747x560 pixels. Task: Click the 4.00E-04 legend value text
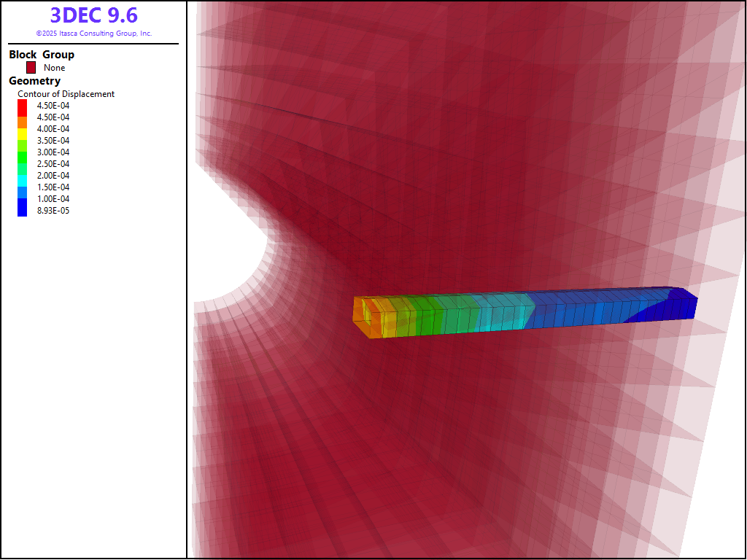click(x=53, y=129)
